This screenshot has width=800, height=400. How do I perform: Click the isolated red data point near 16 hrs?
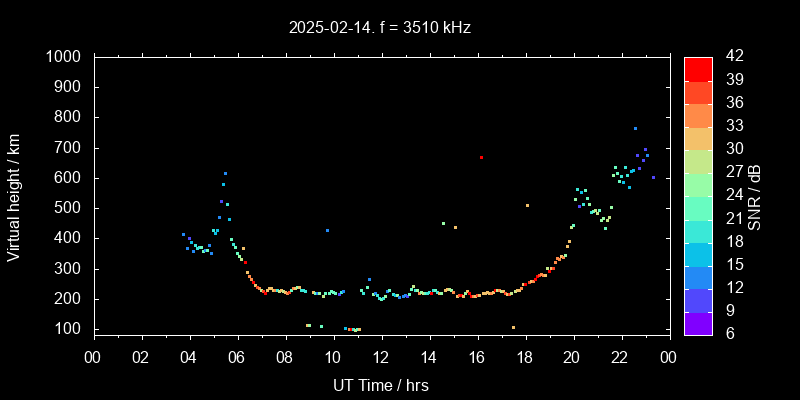click(481, 157)
